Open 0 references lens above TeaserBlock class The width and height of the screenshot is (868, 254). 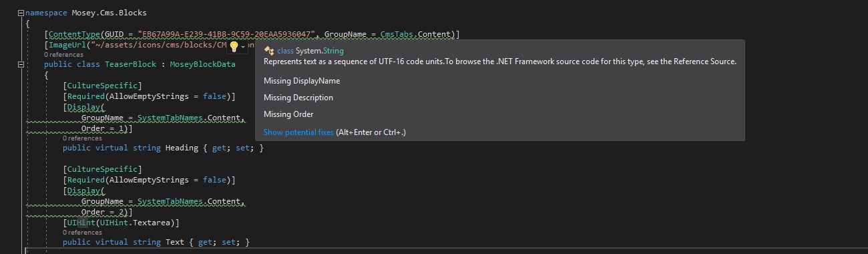click(63, 55)
